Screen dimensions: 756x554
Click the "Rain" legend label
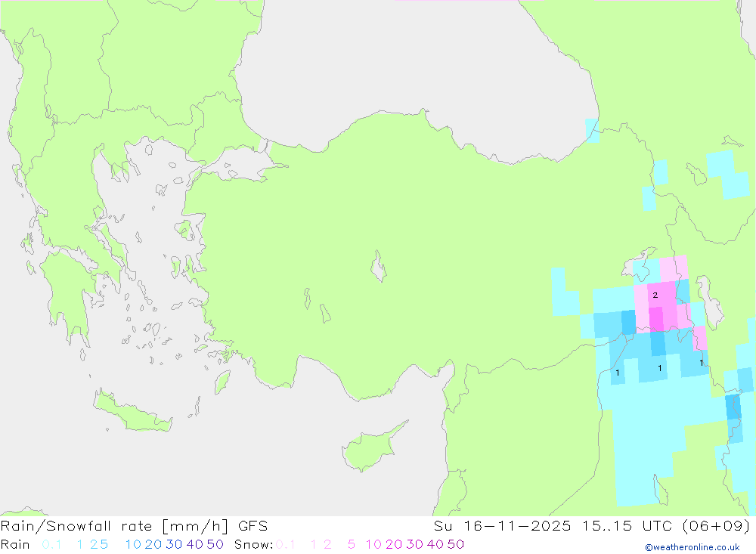[15, 544]
